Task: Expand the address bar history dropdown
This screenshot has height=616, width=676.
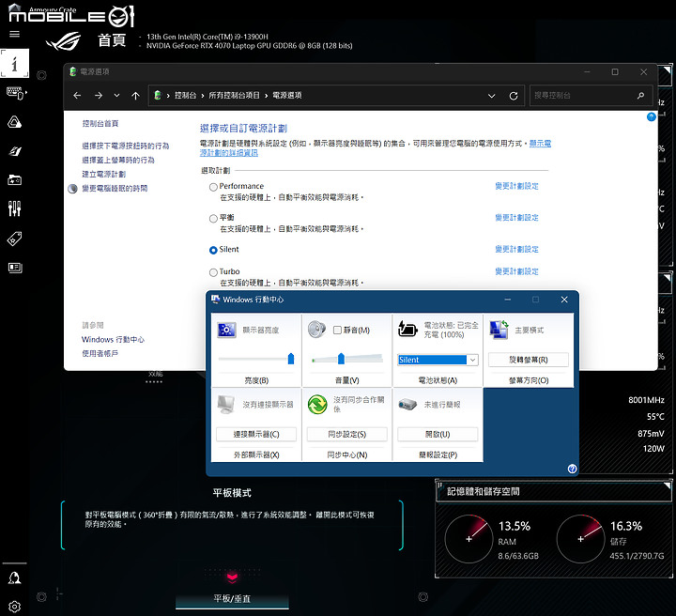Action: [491, 96]
